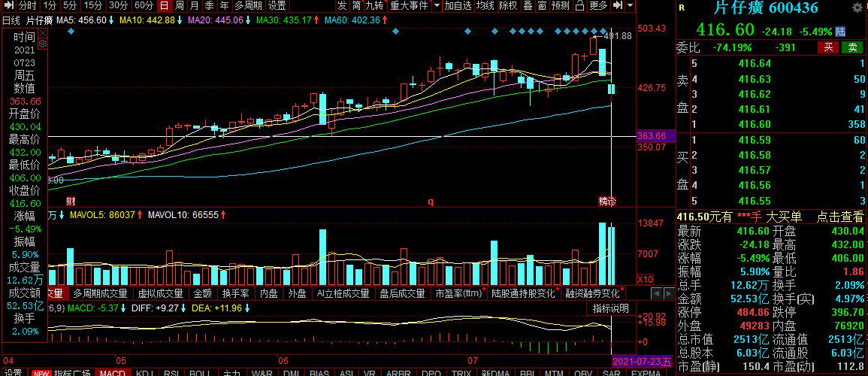Click the 财 marker on chart bottom
This screenshot has height=376, width=868.
[x=71, y=201]
